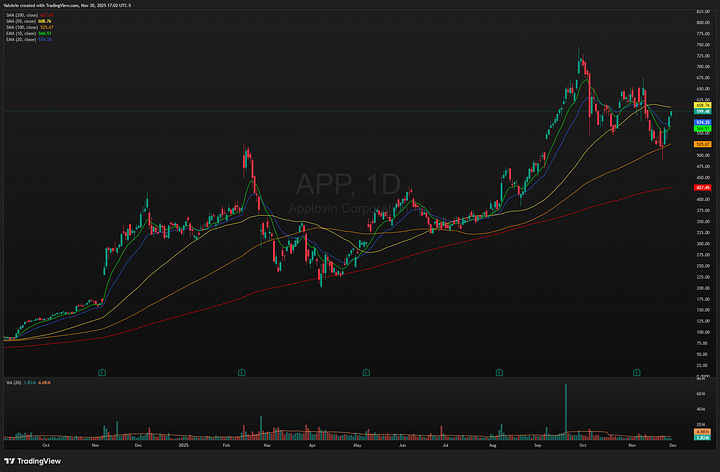The image size is (720, 472).
Task: Select the SMA (100, close) legend entry
Action: (30, 27)
